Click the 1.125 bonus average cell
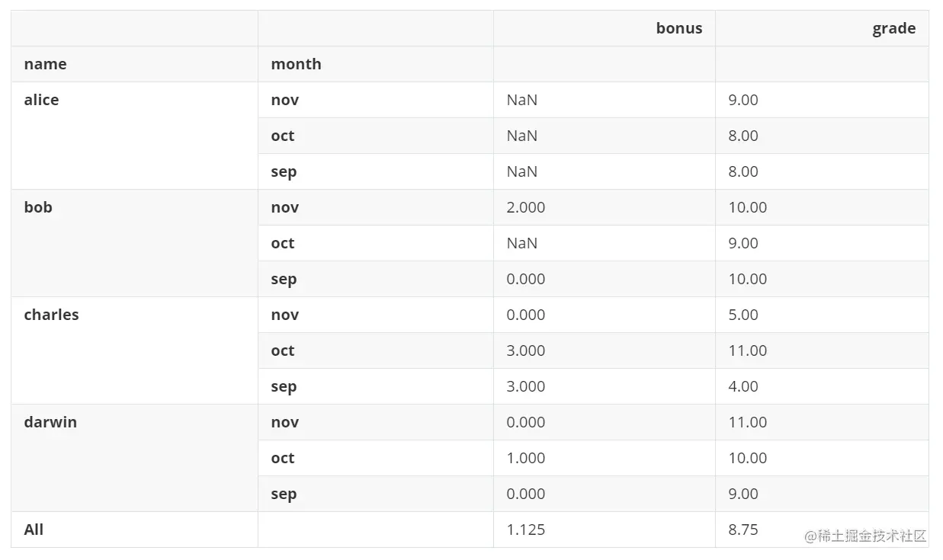 (525, 530)
